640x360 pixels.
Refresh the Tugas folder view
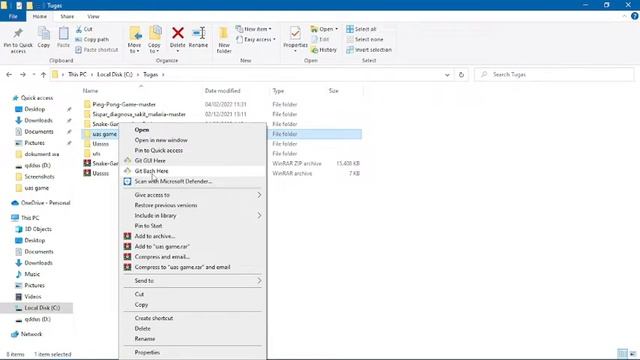click(x=461, y=75)
